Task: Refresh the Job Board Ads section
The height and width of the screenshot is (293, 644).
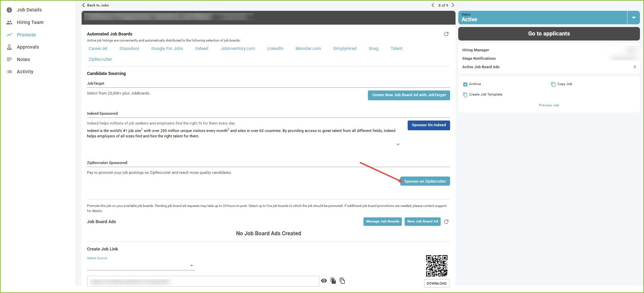Action: point(446,222)
